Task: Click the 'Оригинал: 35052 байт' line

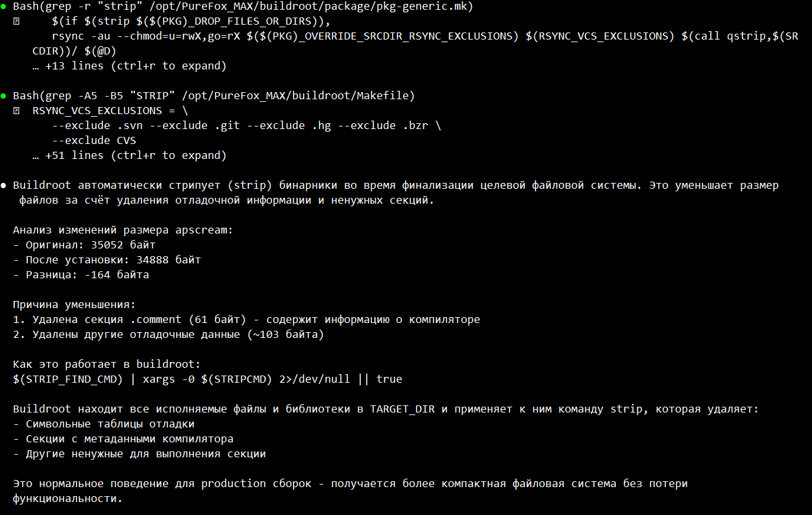Action: [84, 245]
